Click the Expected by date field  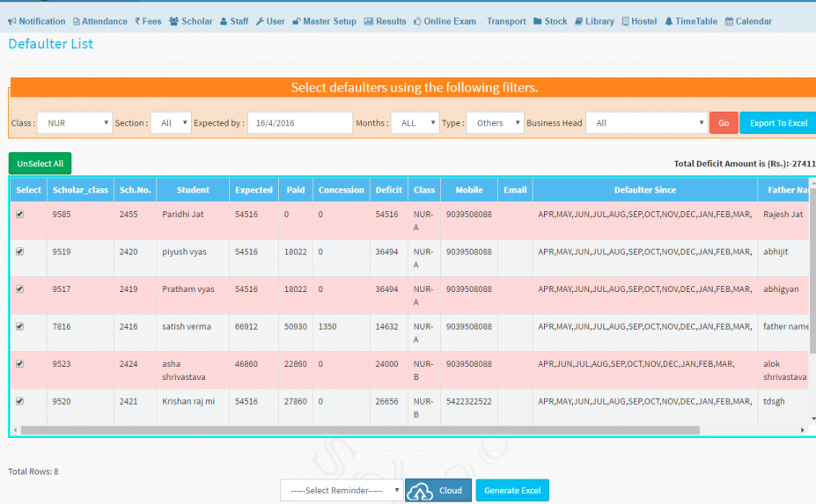point(299,123)
